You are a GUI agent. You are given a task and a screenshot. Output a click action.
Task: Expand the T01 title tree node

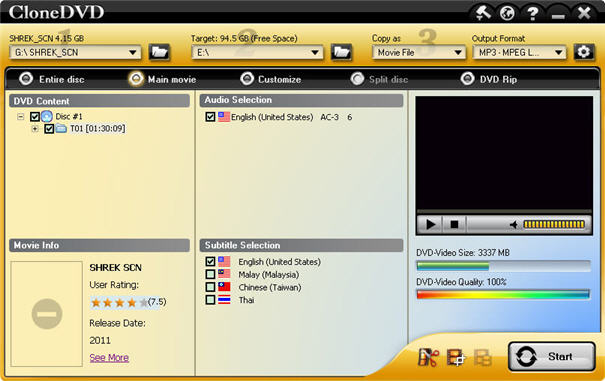point(35,129)
